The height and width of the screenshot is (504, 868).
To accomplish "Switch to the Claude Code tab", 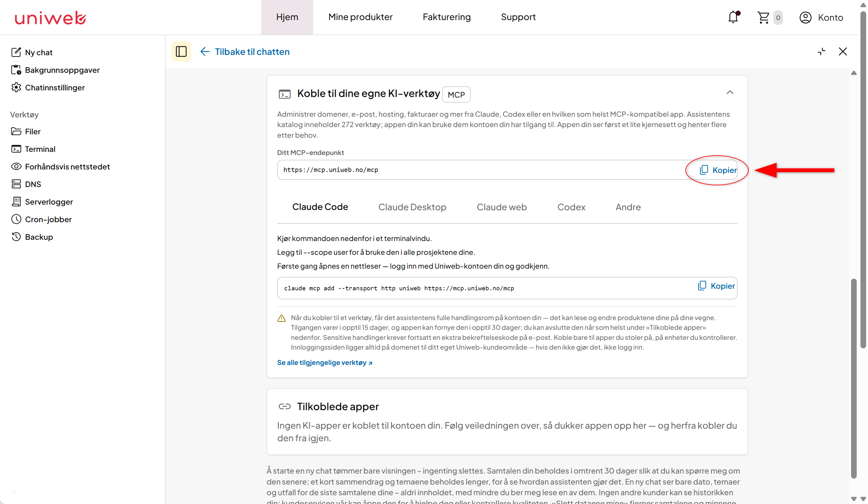I will point(320,207).
